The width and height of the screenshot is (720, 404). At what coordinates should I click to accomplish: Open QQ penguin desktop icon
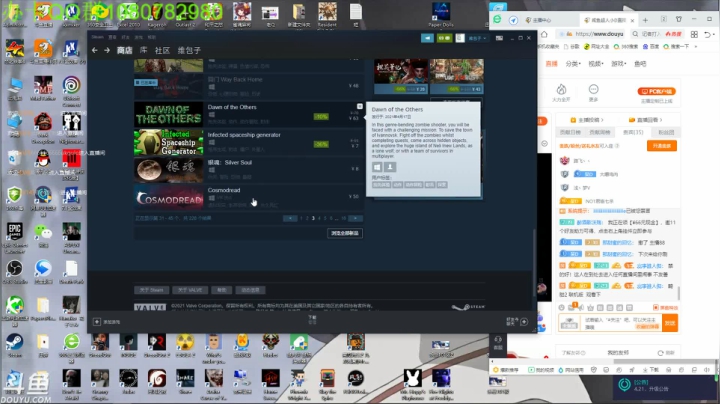coord(43,163)
